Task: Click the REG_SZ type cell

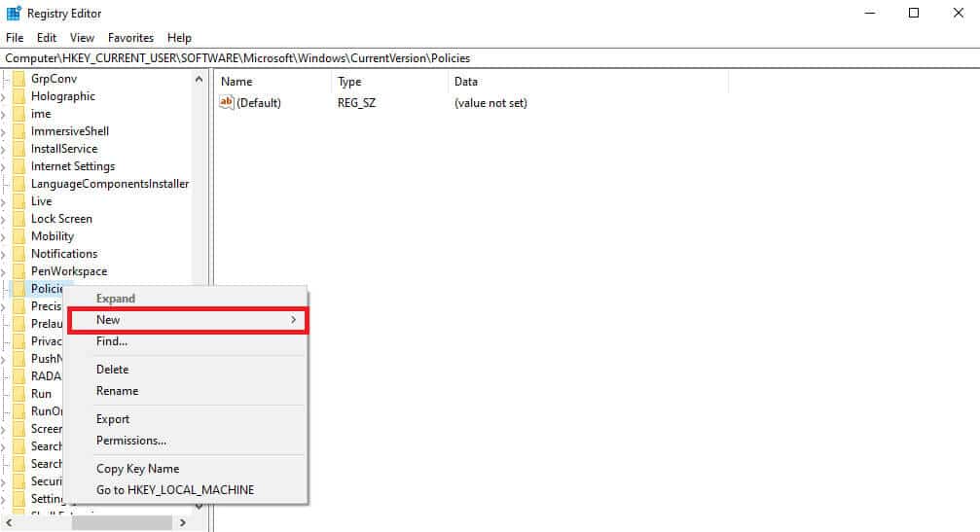Action: [x=356, y=103]
